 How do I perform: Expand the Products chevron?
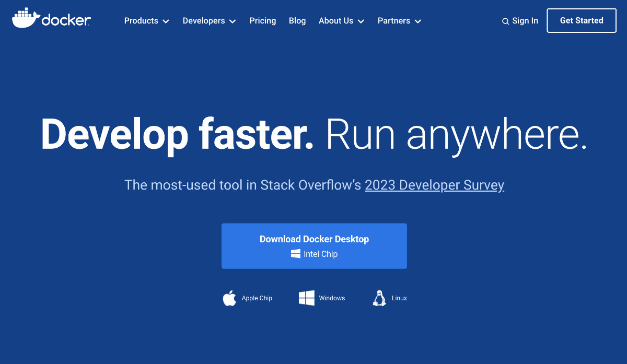pyautogui.click(x=166, y=21)
